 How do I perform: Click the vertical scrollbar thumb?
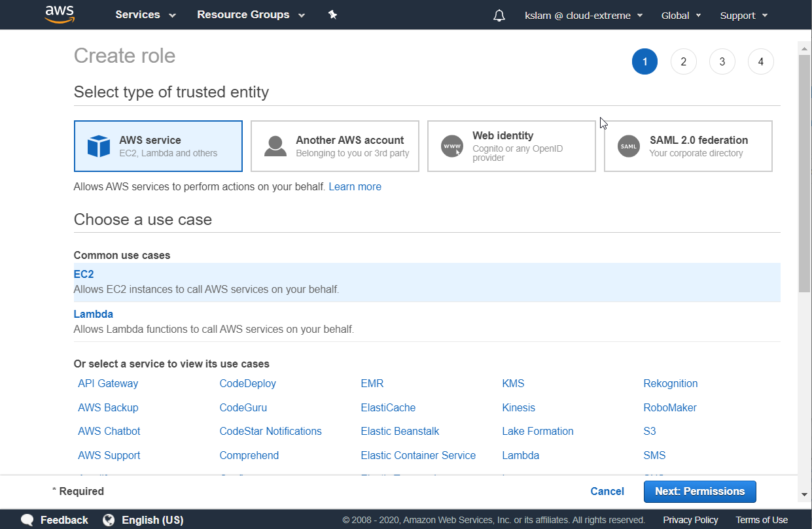pyautogui.click(x=804, y=173)
